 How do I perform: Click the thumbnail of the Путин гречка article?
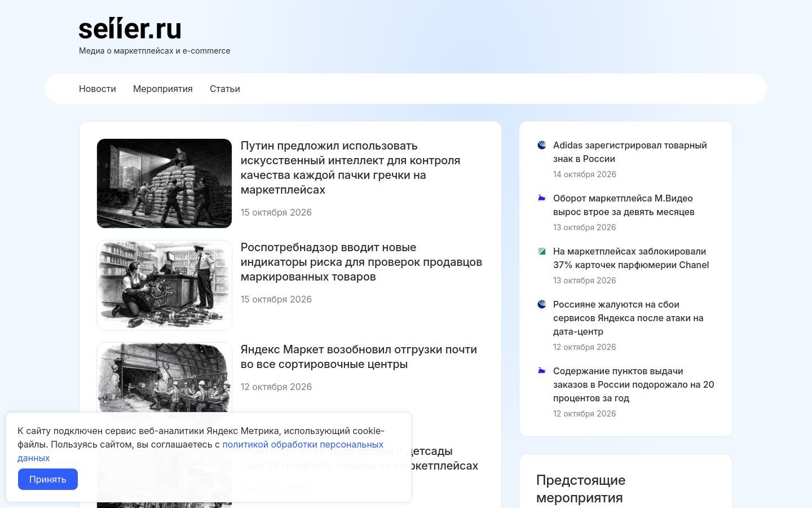coord(164,183)
